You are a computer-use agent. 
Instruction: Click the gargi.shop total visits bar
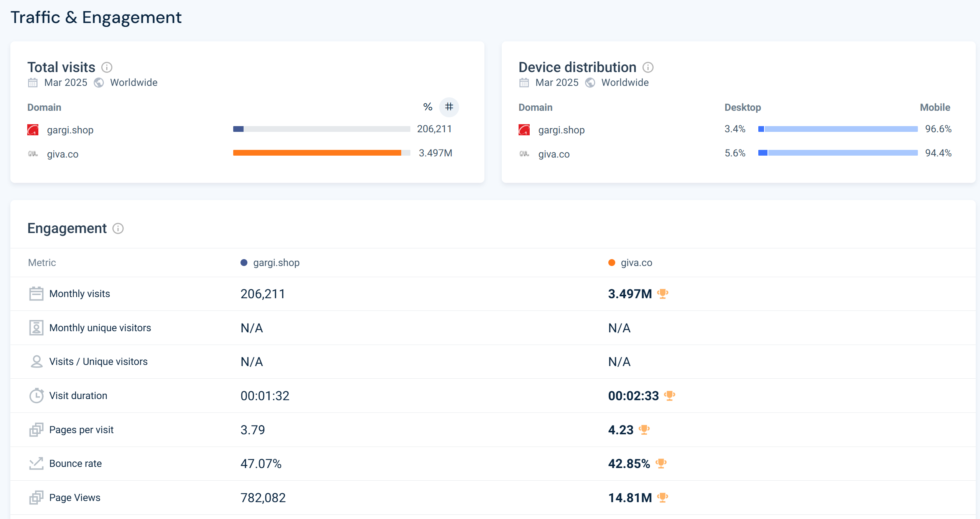(x=322, y=129)
